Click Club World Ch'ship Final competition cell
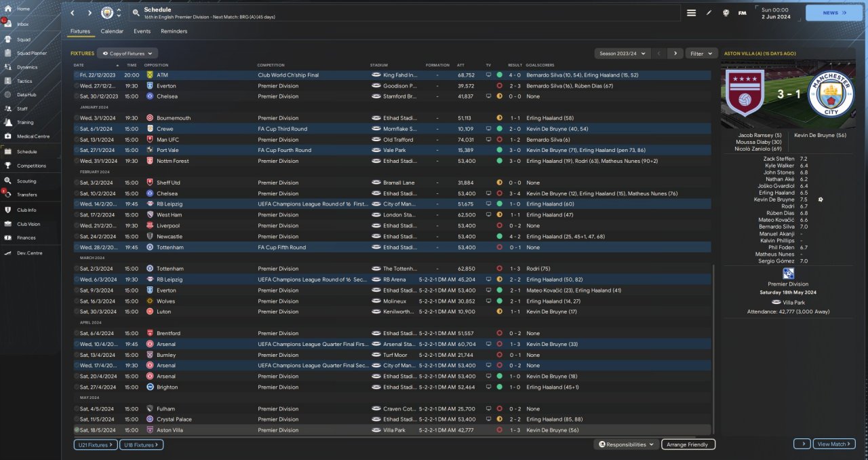868x460 pixels. click(288, 75)
